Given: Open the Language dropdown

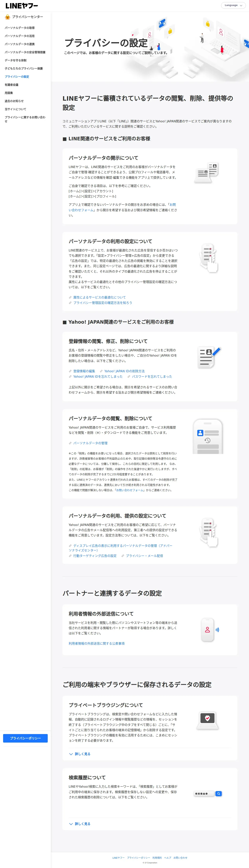Looking at the screenshot, I should pyautogui.click(x=233, y=5).
